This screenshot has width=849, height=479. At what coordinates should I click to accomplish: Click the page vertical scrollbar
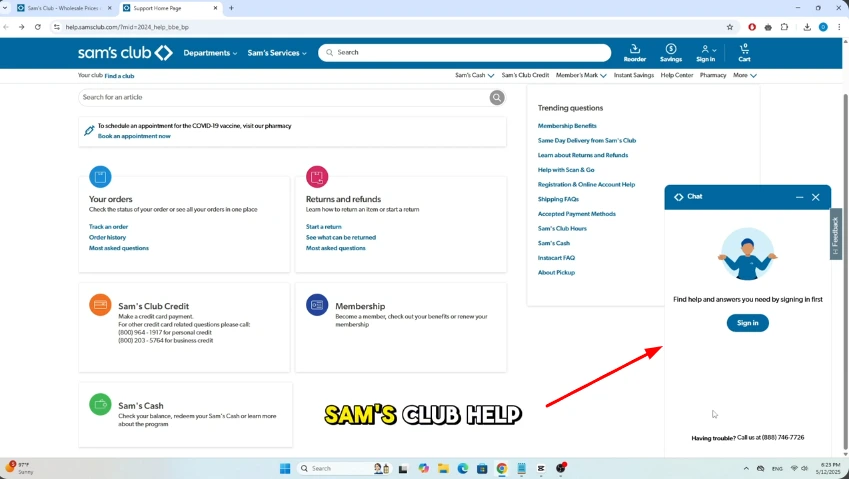click(x=845, y=271)
